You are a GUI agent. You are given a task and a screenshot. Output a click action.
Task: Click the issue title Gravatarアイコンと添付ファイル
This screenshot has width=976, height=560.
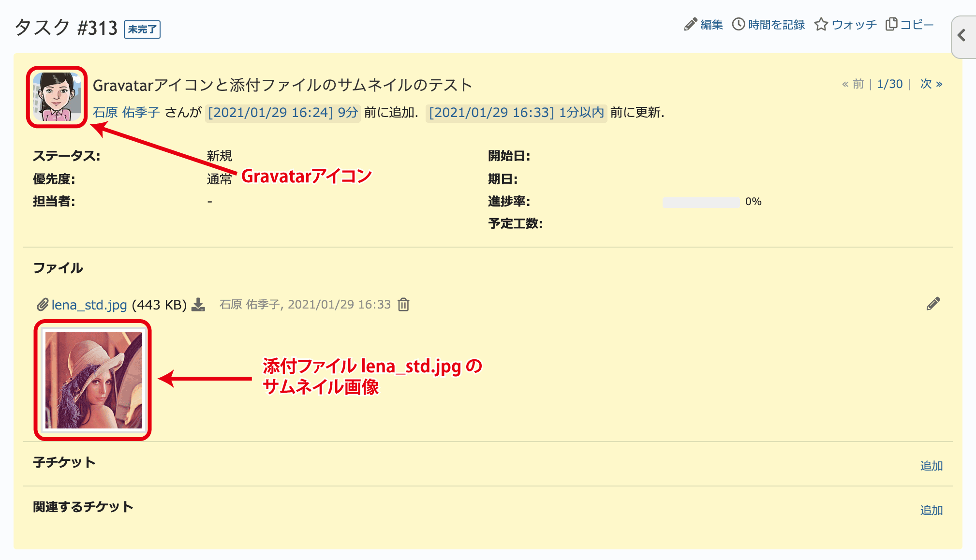click(282, 85)
